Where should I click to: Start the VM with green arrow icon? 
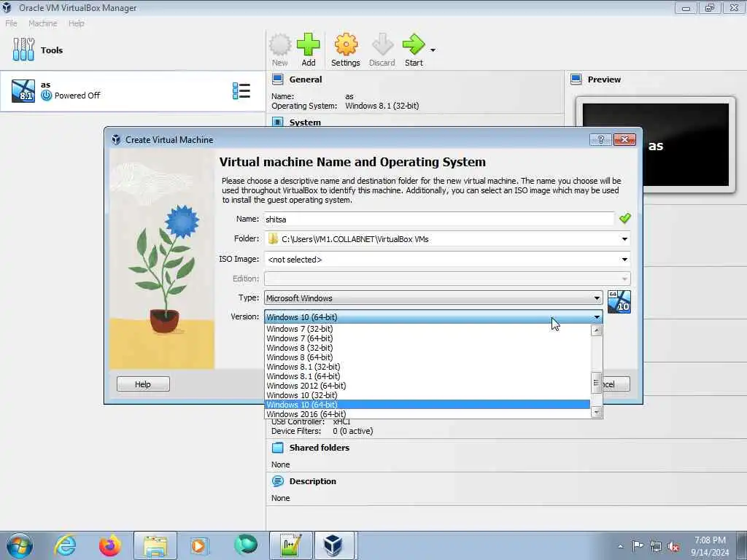[x=414, y=50]
